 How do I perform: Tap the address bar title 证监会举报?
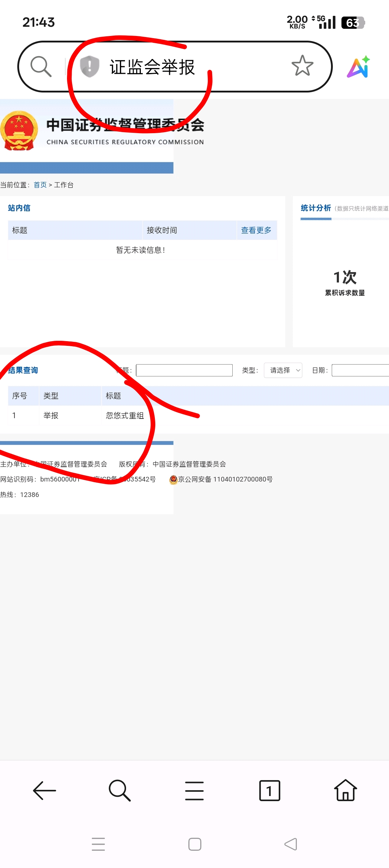pos(152,67)
